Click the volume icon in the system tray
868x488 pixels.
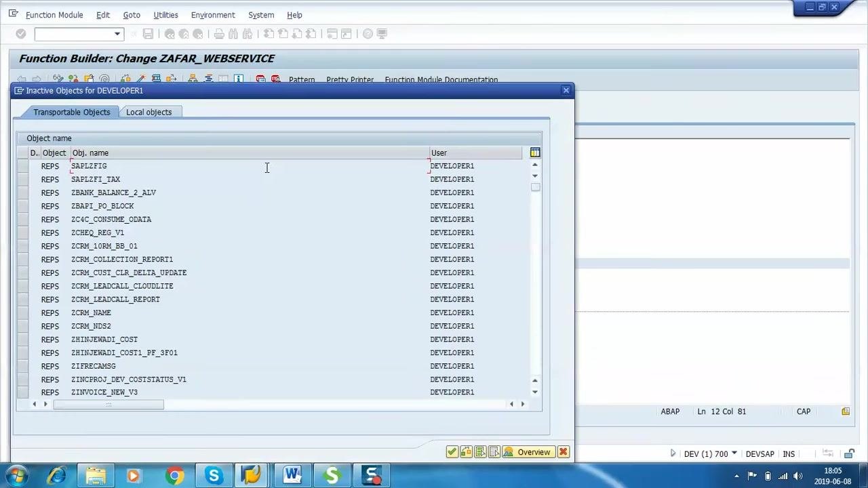coord(798,476)
